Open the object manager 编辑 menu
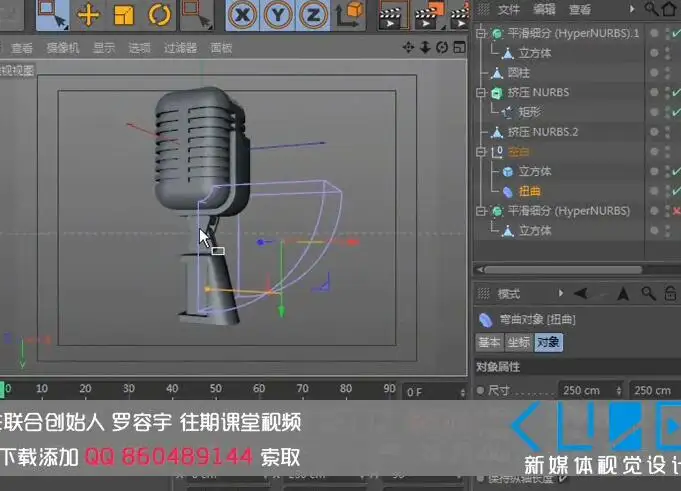The width and height of the screenshot is (681, 491). point(544,9)
